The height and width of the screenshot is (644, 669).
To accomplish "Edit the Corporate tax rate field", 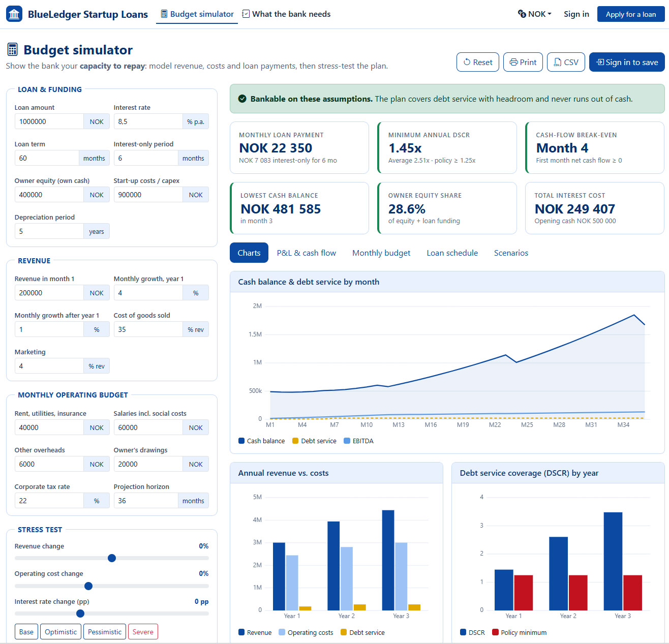I will click(49, 501).
